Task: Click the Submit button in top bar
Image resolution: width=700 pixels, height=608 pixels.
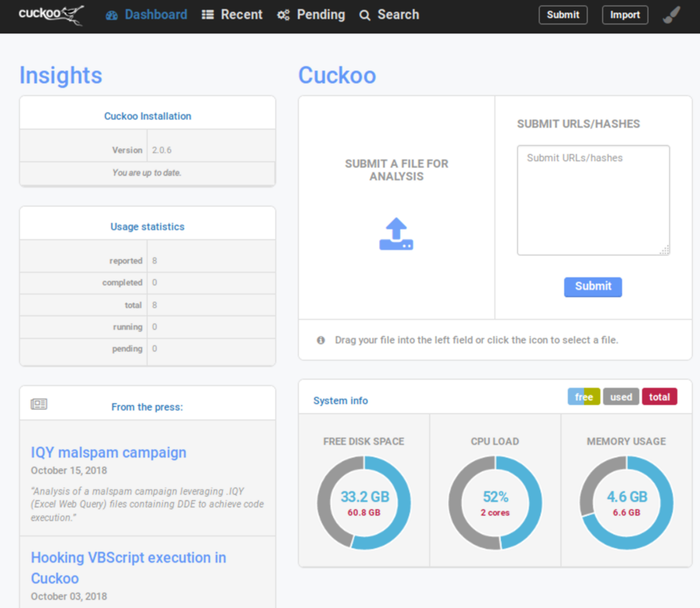Action: tap(563, 15)
